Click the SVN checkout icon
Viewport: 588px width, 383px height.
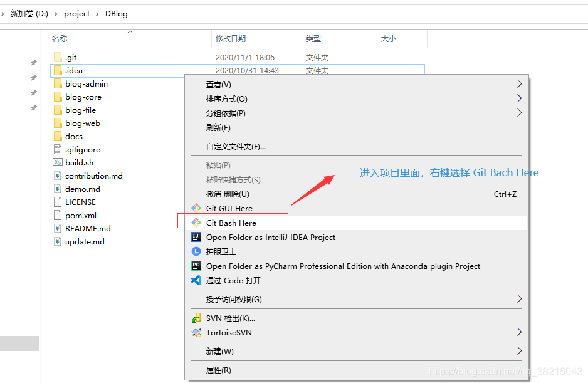(x=196, y=318)
